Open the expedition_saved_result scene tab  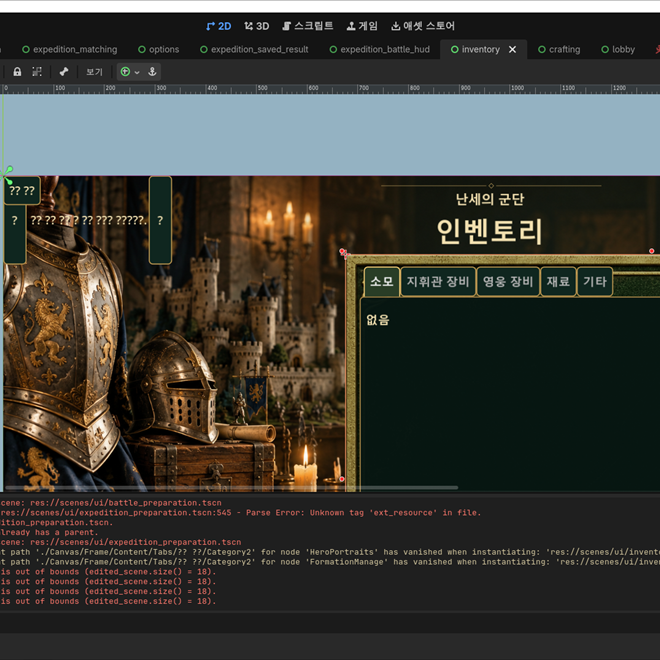pos(254,50)
